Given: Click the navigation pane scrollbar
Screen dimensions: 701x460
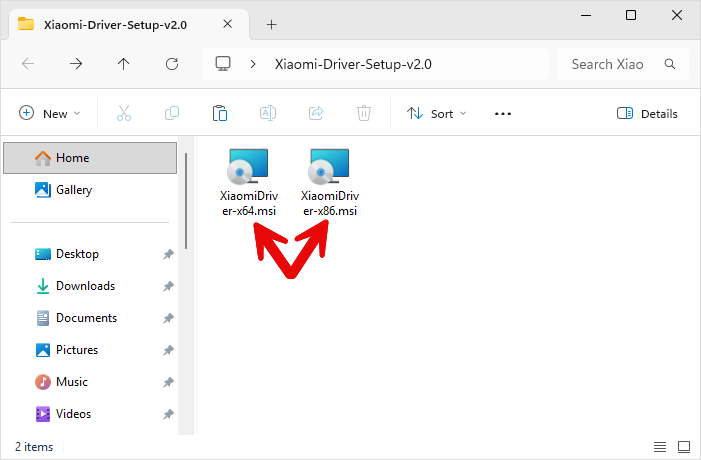Looking at the screenshot, I should (x=186, y=201).
